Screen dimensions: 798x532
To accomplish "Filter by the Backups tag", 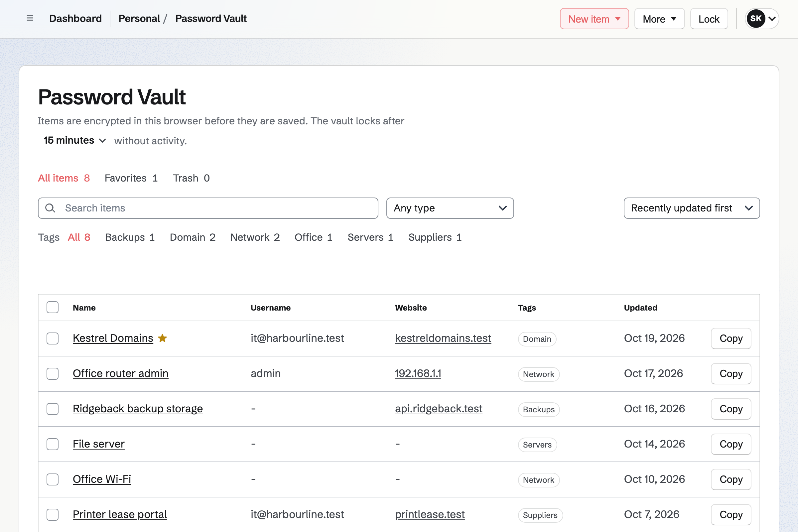I will (130, 237).
